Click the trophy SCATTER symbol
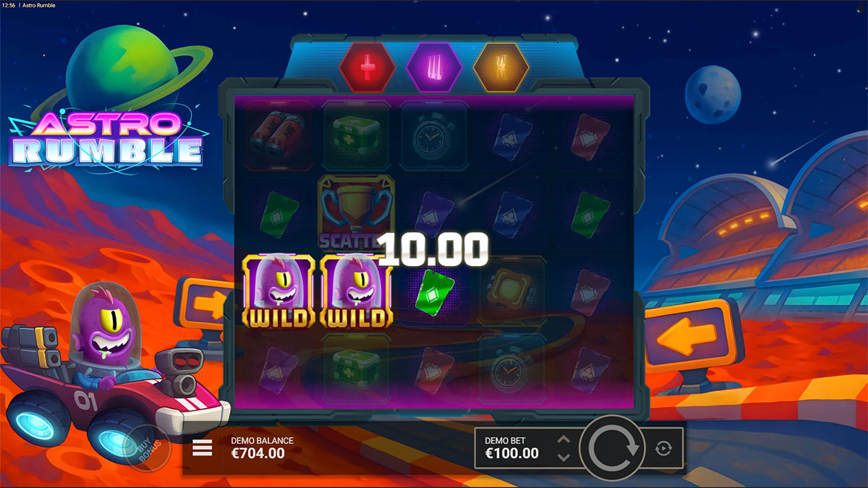 coord(356,213)
